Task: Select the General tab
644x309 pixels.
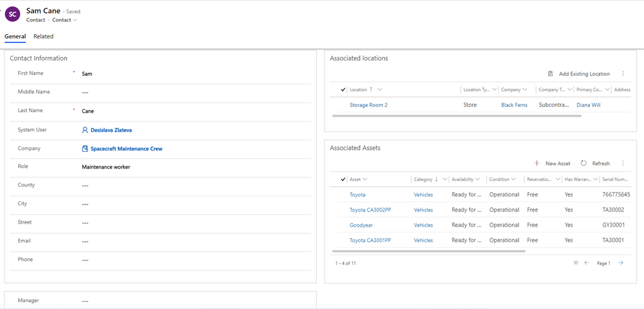Action: click(15, 37)
